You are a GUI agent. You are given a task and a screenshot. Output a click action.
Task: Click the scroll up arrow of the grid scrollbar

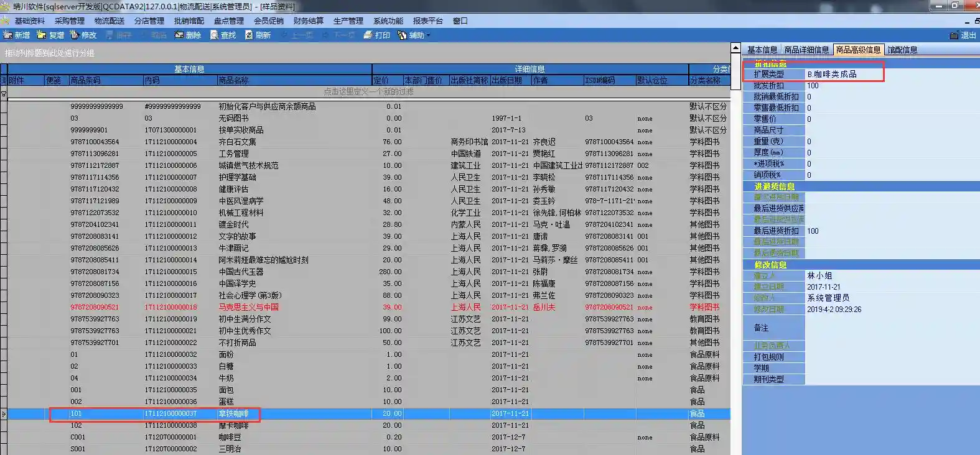(x=735, y=48)
